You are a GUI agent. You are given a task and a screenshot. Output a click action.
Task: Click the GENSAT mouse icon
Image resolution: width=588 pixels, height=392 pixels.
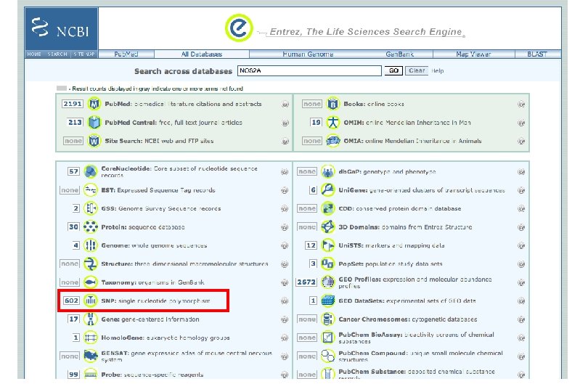(x=90, y=356)
